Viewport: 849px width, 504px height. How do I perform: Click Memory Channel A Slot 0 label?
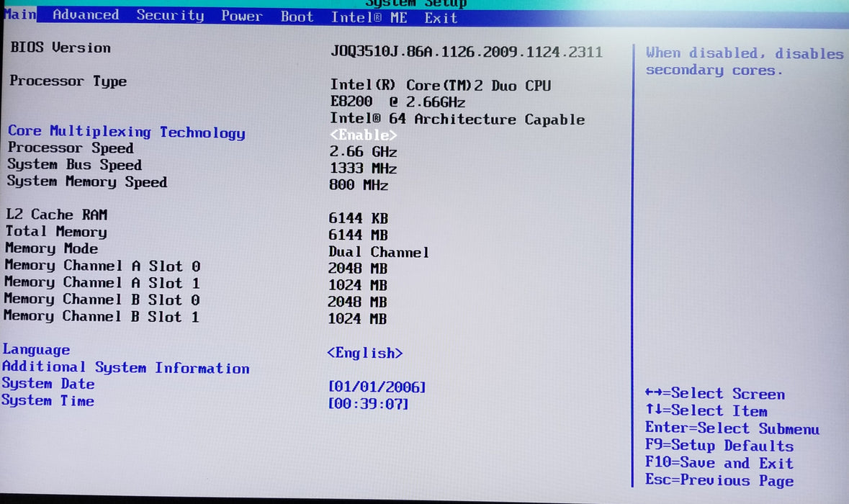click(102, 266)
